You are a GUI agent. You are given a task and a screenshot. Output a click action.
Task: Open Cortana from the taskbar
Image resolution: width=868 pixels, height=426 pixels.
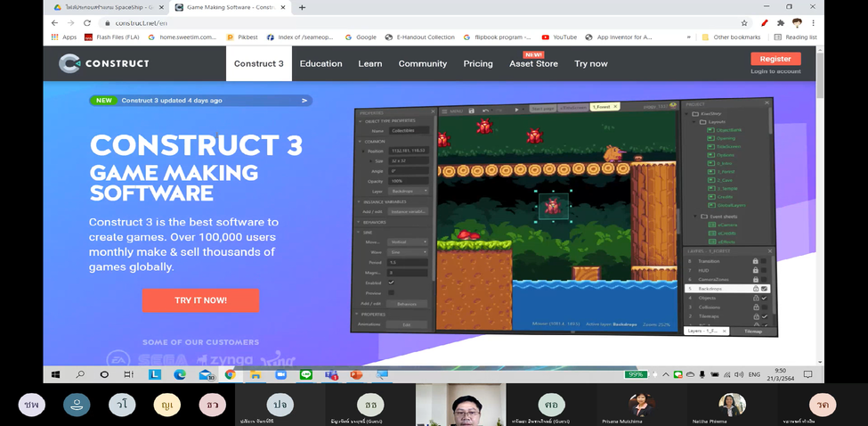pyautogui.click(x=104, y=374)
